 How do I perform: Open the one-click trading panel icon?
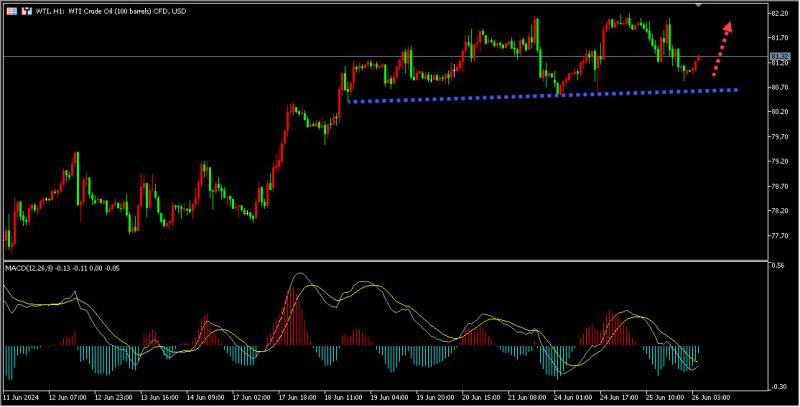pos(11,11)
